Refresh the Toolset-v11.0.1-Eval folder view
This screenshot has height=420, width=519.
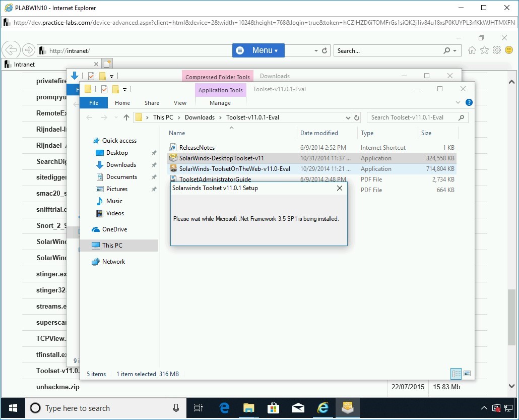[357, 117]
